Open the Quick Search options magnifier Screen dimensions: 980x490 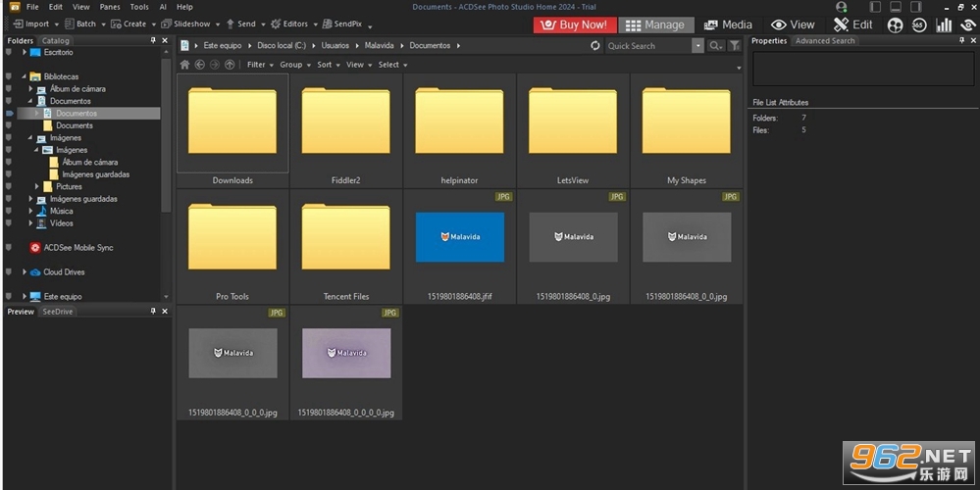[x=715, y=45]
